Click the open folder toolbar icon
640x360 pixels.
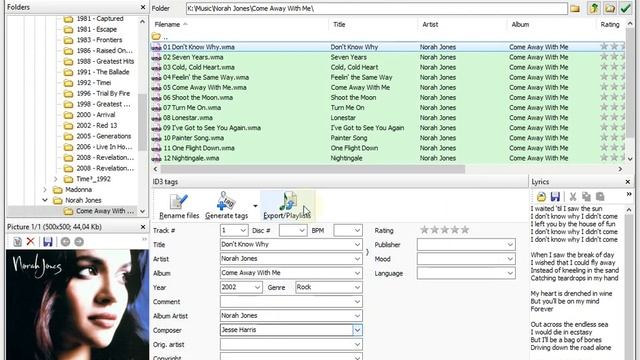click(610, 8)
